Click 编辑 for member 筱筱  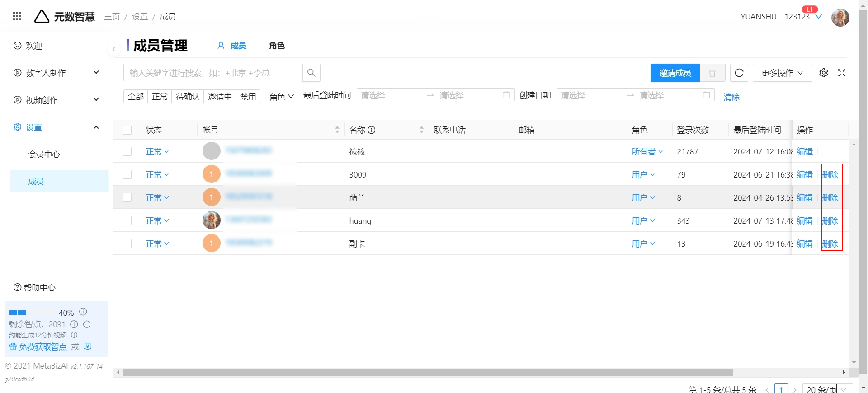[x=805, y=151]
